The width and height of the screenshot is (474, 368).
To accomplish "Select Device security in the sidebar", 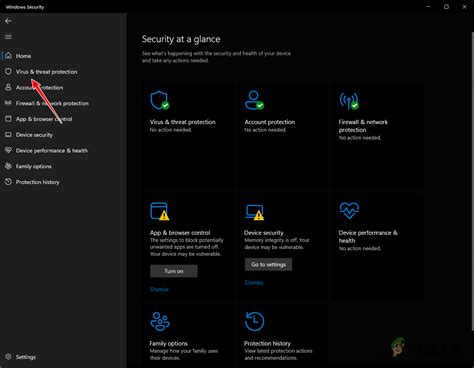I will (34, 135).
